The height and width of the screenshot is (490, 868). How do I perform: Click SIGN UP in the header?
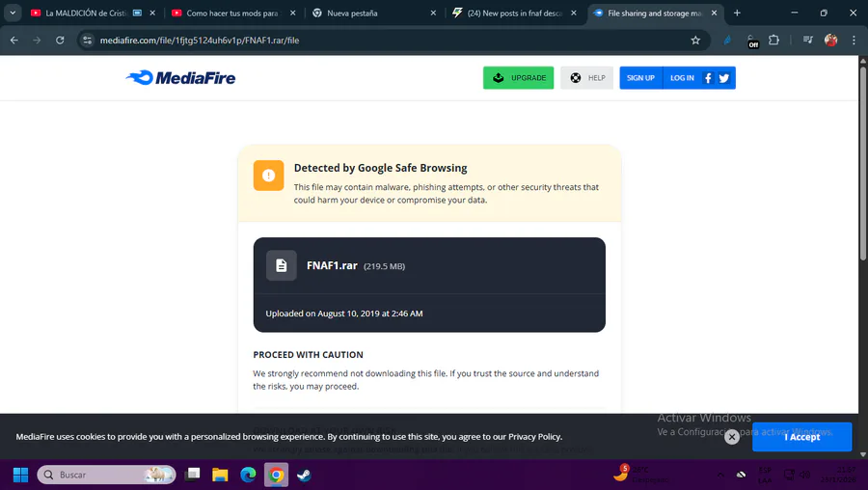(x=640, y=78)
